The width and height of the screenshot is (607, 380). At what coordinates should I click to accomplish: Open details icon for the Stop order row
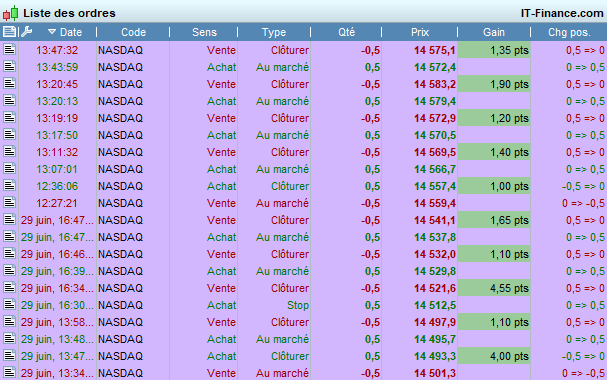9,305
